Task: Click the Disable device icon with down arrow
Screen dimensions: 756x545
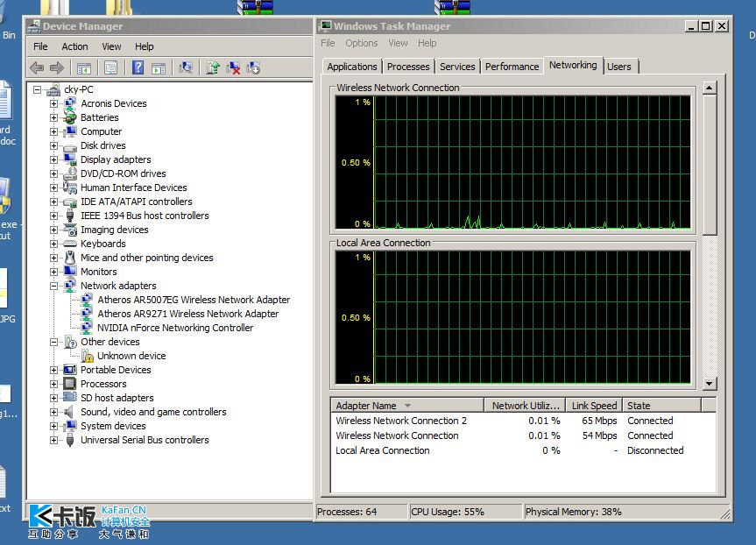Action: pyautogui.click(x=253, y=68)
